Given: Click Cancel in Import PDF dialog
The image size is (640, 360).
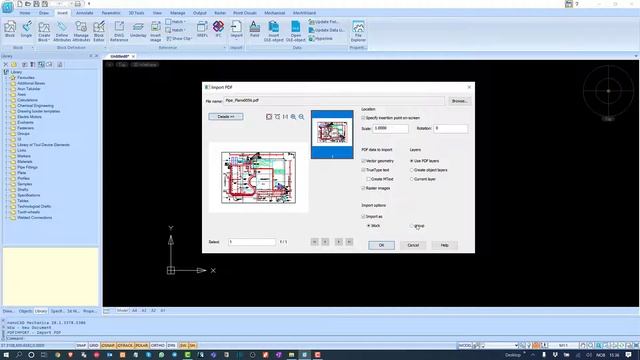Looking at the screenshot, I should point(413,245).
